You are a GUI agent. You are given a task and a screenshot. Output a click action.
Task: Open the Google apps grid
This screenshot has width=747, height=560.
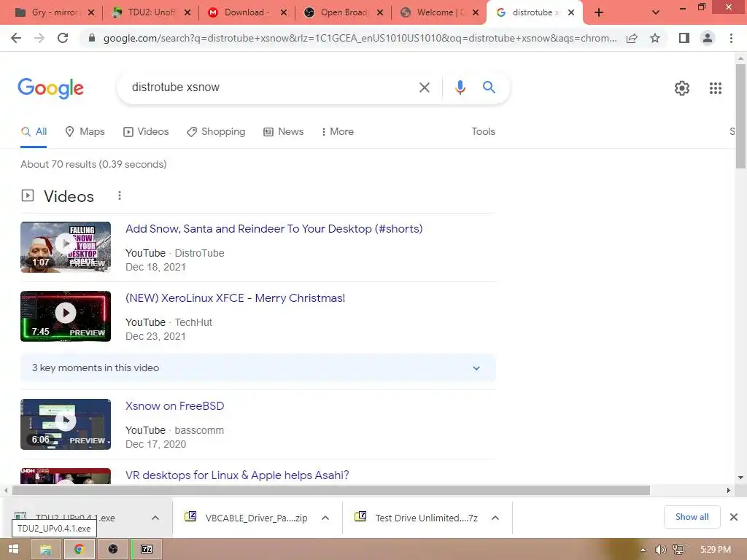click(715, 88)
